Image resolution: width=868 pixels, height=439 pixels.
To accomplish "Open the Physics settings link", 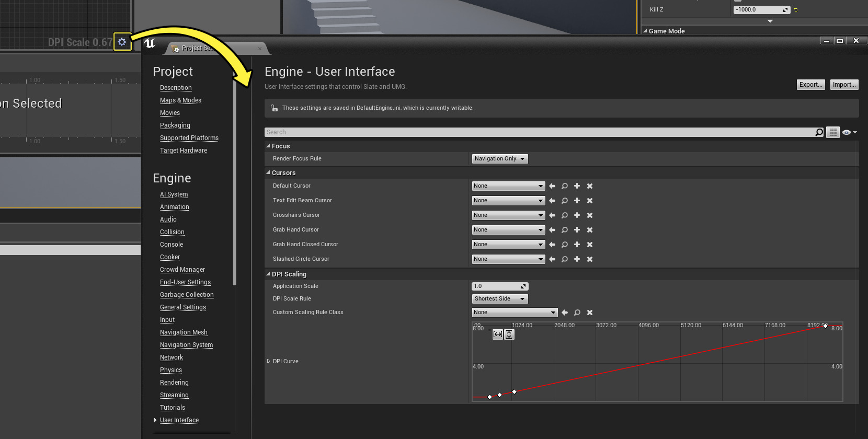I will (171, 370).
